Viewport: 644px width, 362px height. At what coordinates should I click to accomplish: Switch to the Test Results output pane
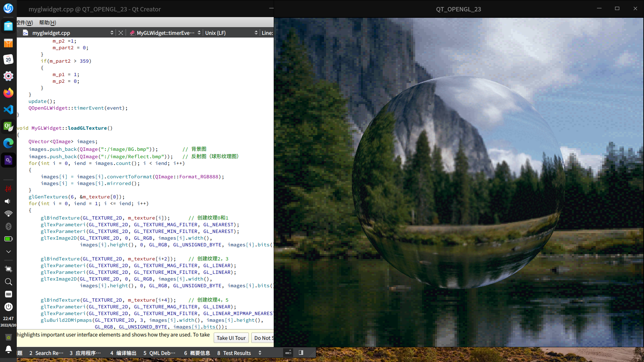(234, 353)
